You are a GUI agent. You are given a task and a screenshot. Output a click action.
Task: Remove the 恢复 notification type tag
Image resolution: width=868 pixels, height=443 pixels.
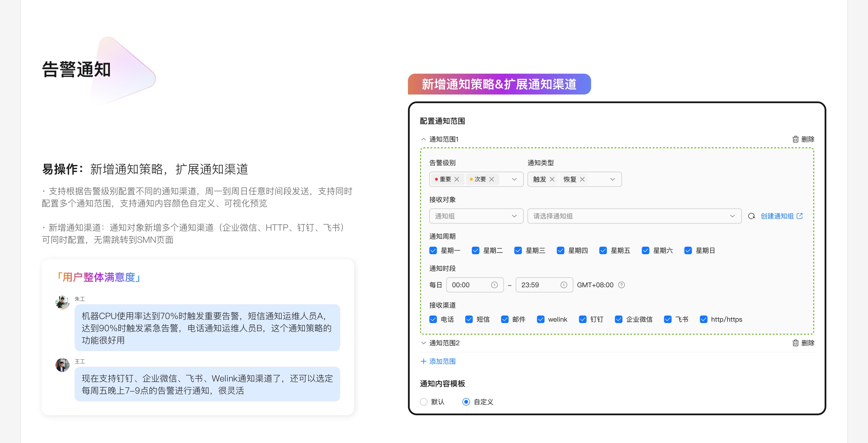coord(582,179)
